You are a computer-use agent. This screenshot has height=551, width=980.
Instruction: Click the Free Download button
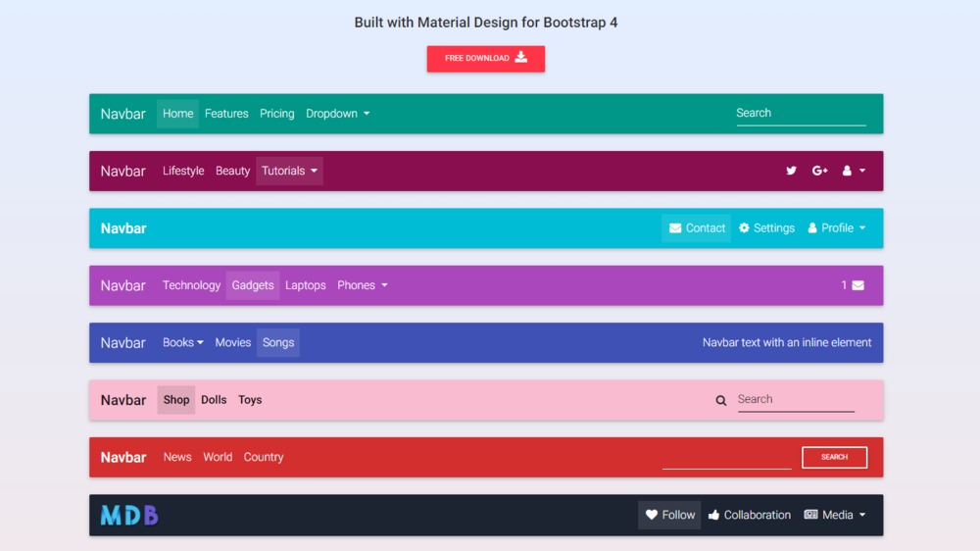[x=485, y=59]
